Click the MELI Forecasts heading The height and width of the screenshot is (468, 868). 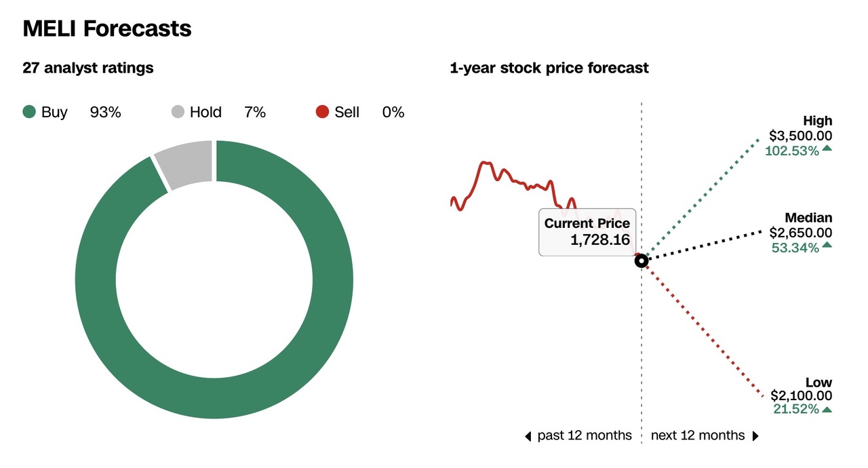pos(107,28)
